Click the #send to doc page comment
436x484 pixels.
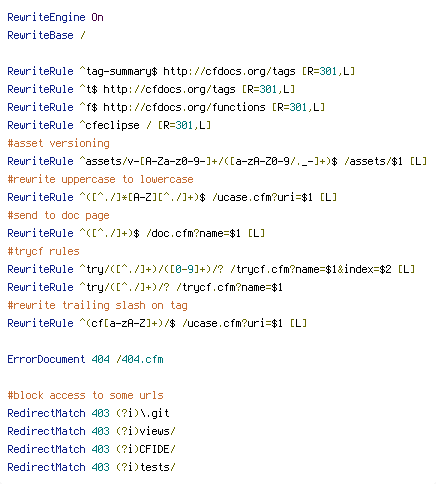58,215
